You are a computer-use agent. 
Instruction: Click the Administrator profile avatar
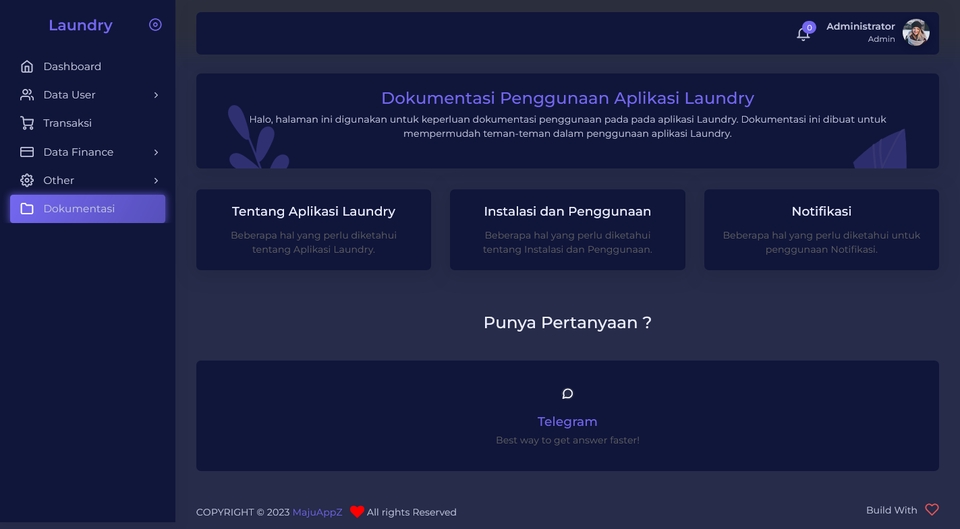[x=916, y=32]
